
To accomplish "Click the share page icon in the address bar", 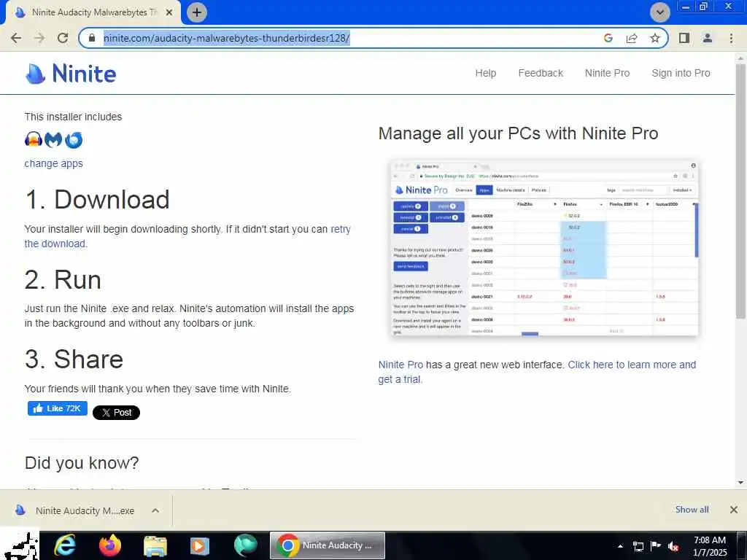I will [632, 38].
